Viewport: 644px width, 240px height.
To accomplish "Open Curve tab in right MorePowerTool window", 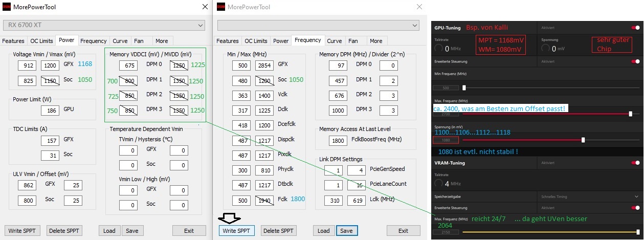I will coord(335,41).
